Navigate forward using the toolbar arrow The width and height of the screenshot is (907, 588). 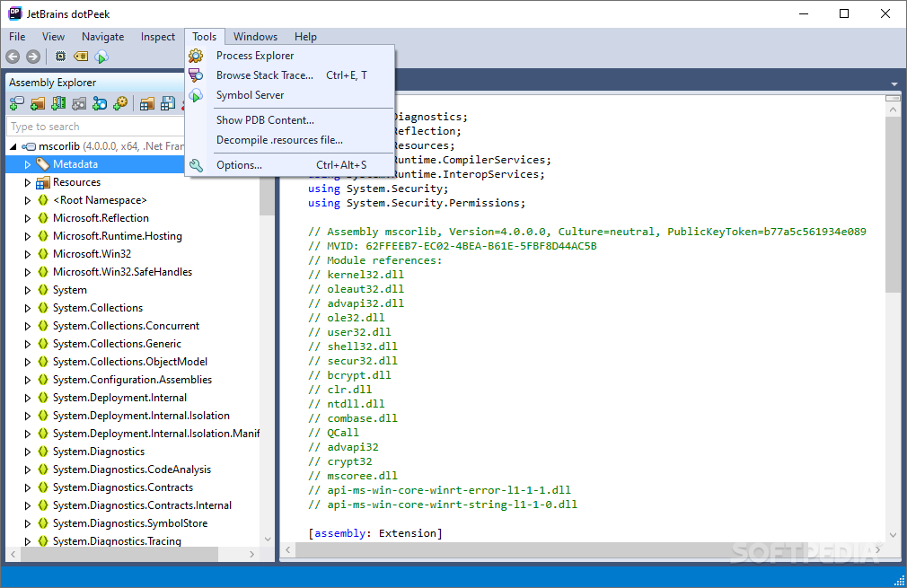pyautogui.click(x=33, y=57)
